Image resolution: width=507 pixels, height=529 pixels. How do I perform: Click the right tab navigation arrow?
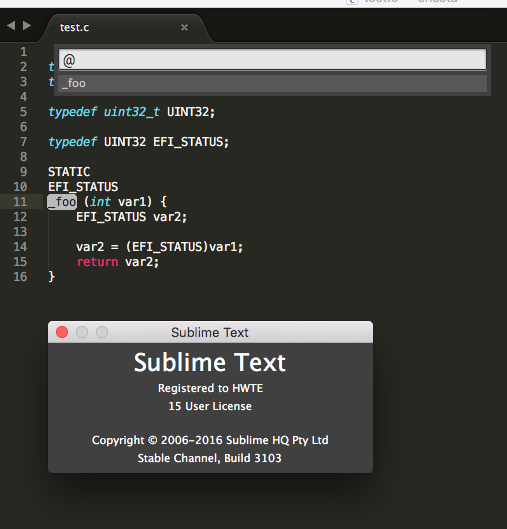click(x=27, y=26)
